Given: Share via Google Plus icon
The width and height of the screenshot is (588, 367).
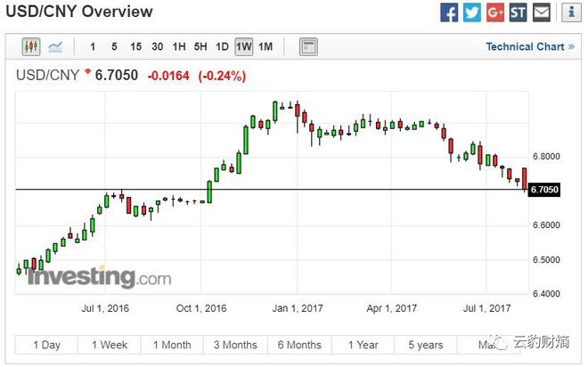Looking at the screenshot, I should [495, 12].
